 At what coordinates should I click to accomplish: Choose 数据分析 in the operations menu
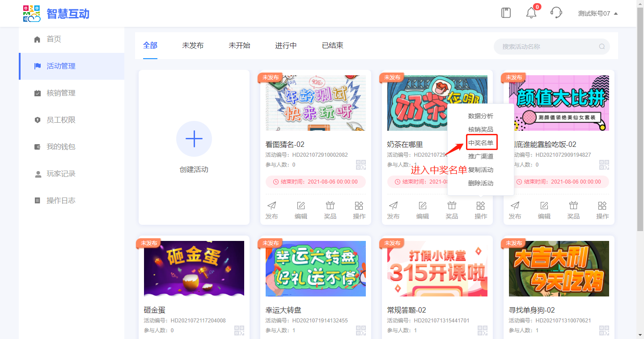pyautogui.click(x=481, y=116)
